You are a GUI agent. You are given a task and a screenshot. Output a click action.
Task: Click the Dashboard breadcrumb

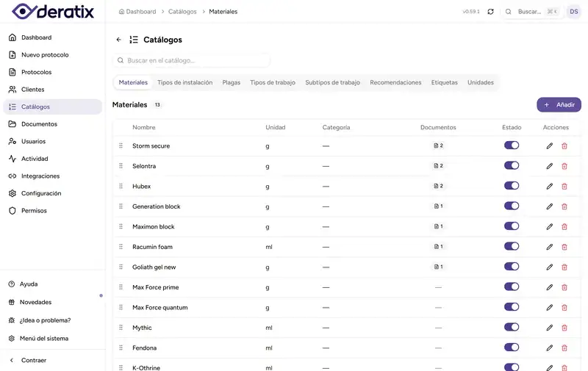(137, 12)
